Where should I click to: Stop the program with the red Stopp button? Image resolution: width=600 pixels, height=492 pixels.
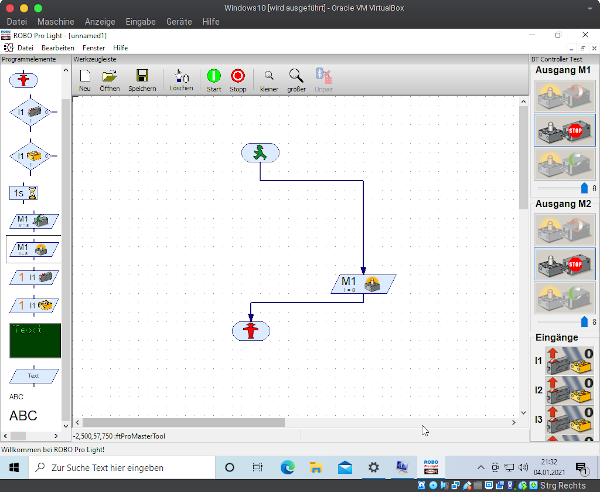pos(238,80)
